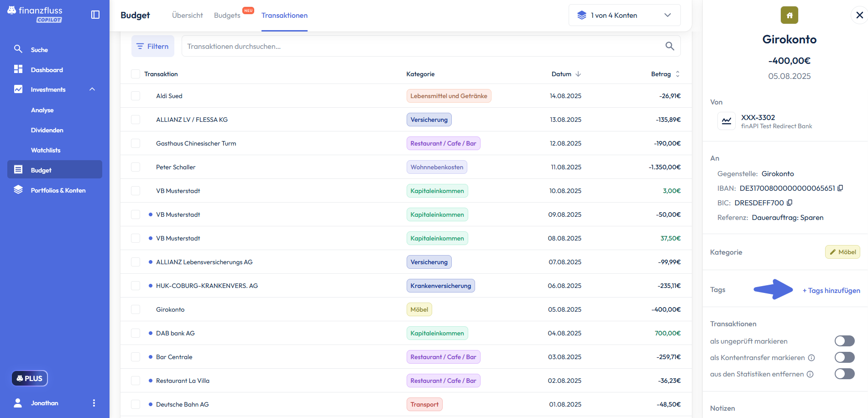
Task: Open the Filtern button
Action: coord(153,46)
